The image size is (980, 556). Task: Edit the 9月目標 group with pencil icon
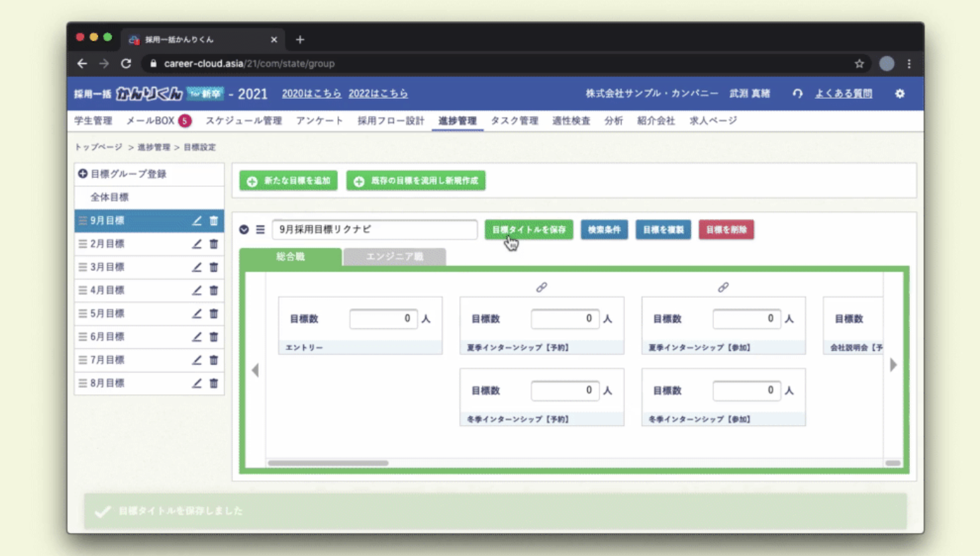coord(197,221)
